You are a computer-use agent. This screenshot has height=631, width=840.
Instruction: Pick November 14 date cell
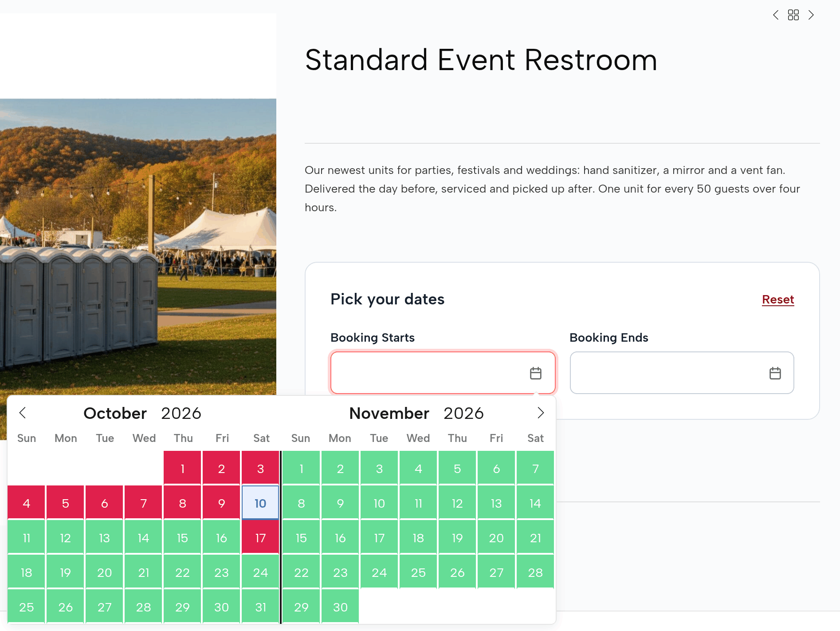pos(535,503)
